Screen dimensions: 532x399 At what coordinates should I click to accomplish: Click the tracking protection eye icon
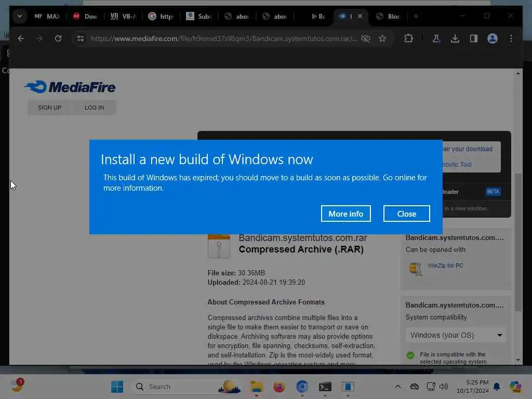click(x=366, y=38)
